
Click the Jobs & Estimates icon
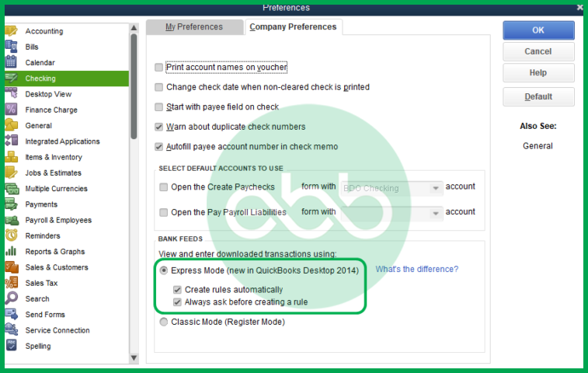click(11, 173)
